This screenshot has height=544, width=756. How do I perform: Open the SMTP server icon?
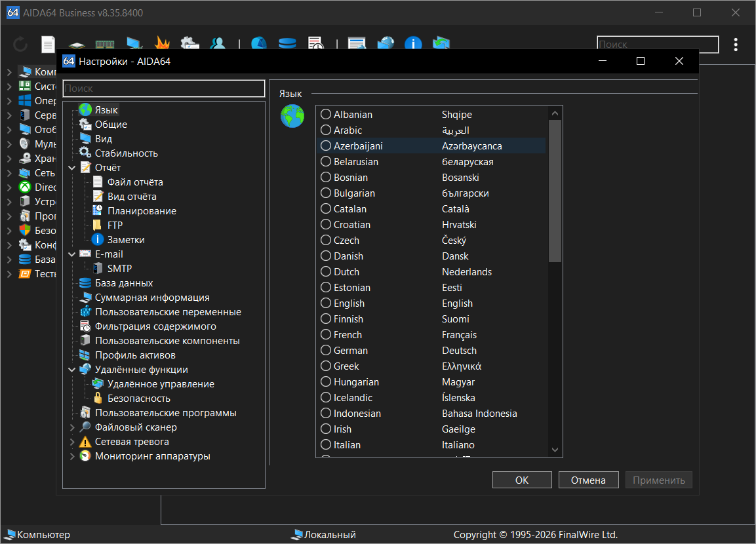[98, 268]
